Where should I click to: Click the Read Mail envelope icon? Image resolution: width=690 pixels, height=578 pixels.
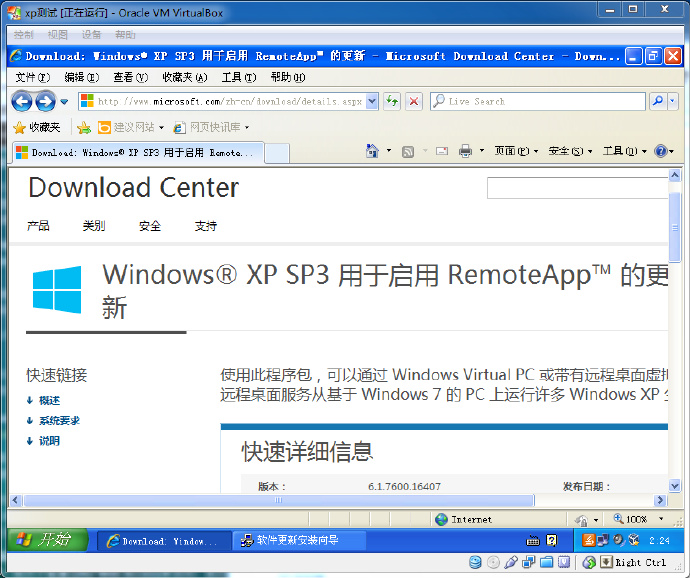[442, 151]
